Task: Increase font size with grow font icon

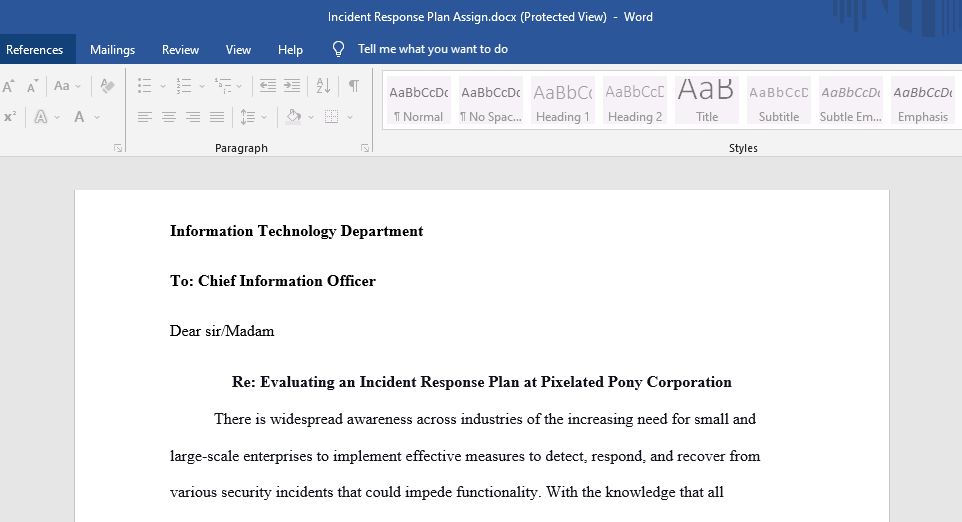Action: click(x=8, y=86)
